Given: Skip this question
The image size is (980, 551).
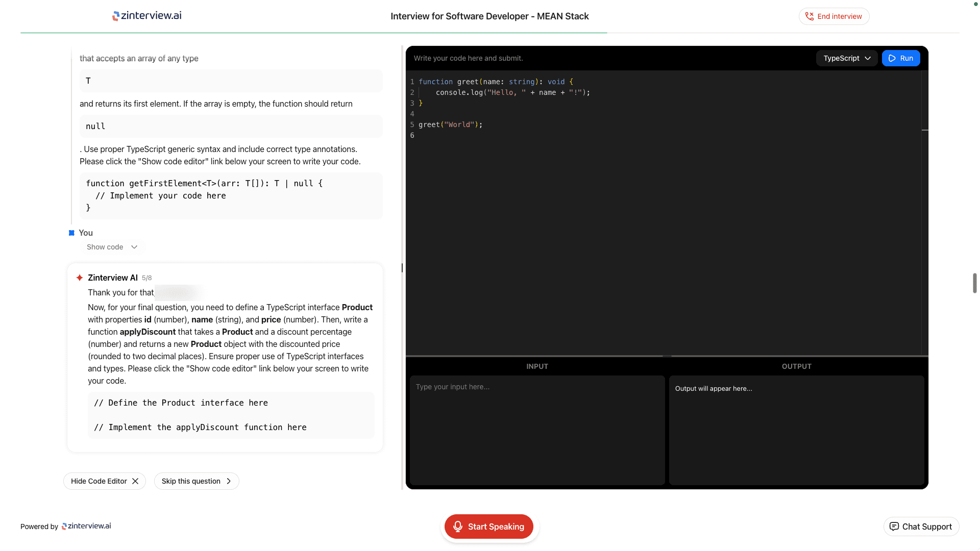Looking at the screenshot, I should (x=197, y=481).
